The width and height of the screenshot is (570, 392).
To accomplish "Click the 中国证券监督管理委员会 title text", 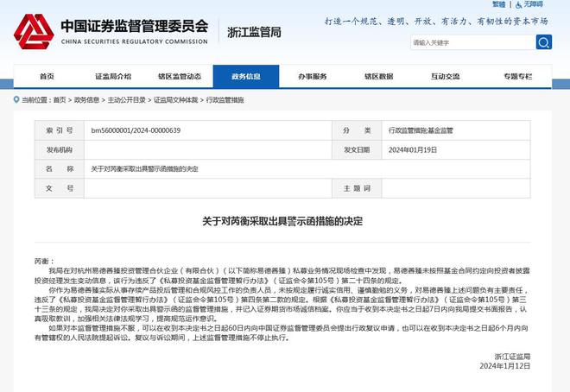I will [x=135, y=26].
